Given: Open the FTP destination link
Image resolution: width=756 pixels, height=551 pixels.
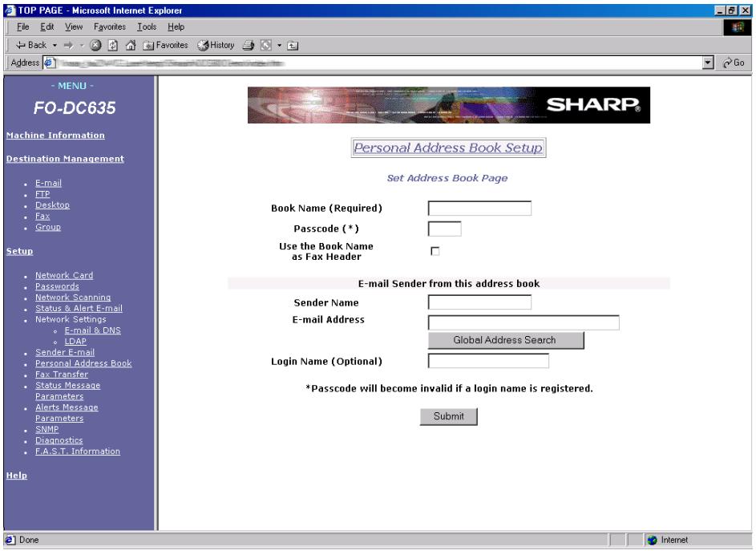Looking at the screenshot, I should click(42, 194).
